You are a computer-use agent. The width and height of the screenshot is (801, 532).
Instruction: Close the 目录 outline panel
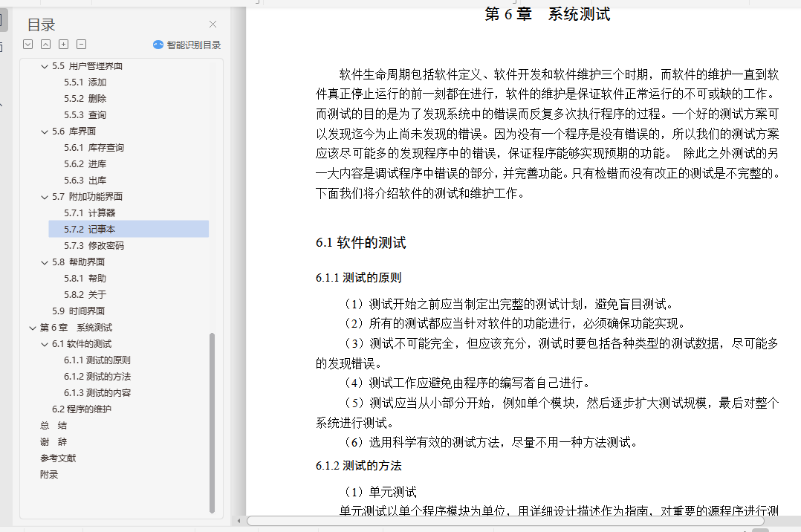coord(213,24)
